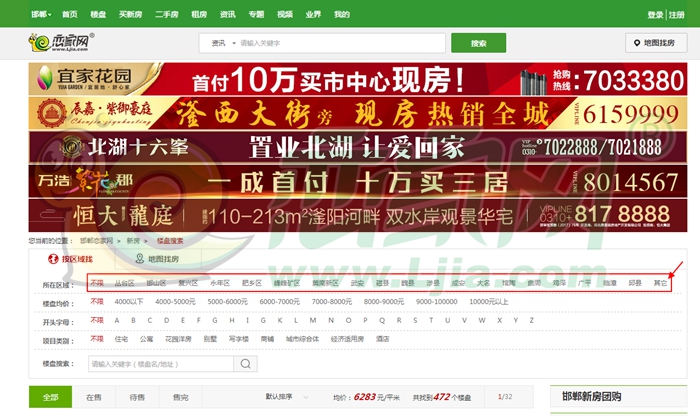Open the 恒大龍庭 banner ad

click(x=358, y=216)
